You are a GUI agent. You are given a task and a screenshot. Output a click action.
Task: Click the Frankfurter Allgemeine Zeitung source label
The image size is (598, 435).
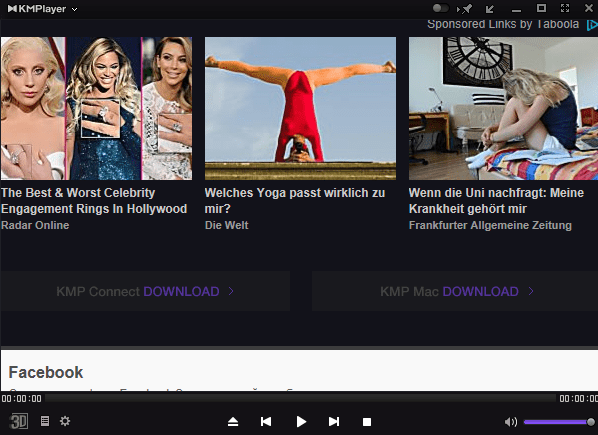(x=490, y=225)
